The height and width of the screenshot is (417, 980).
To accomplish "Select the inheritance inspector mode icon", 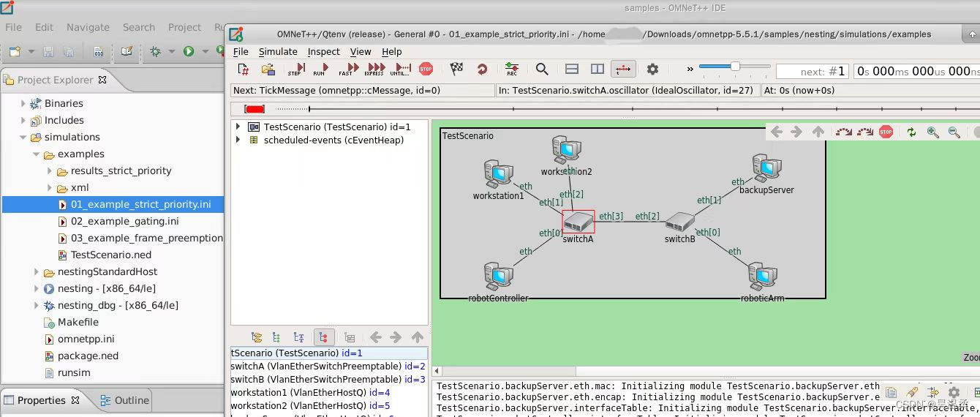I will [298, 337].
